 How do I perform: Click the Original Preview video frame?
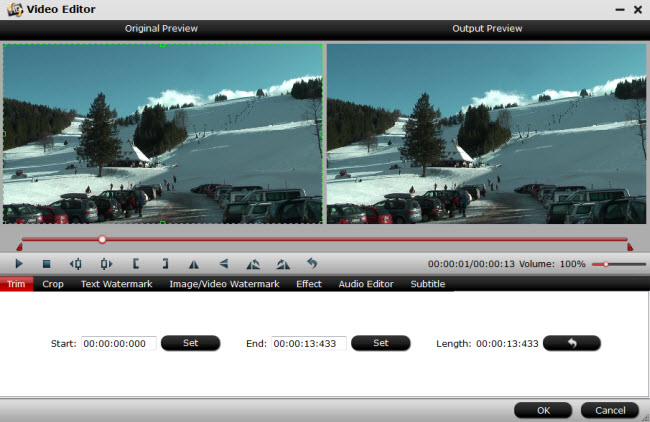(162, 134)
